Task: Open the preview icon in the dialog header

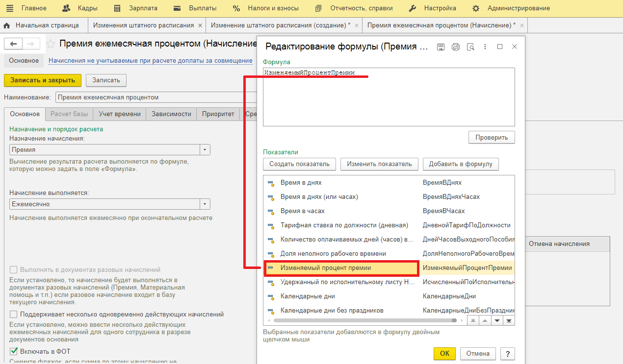Action: click(470, 47)
